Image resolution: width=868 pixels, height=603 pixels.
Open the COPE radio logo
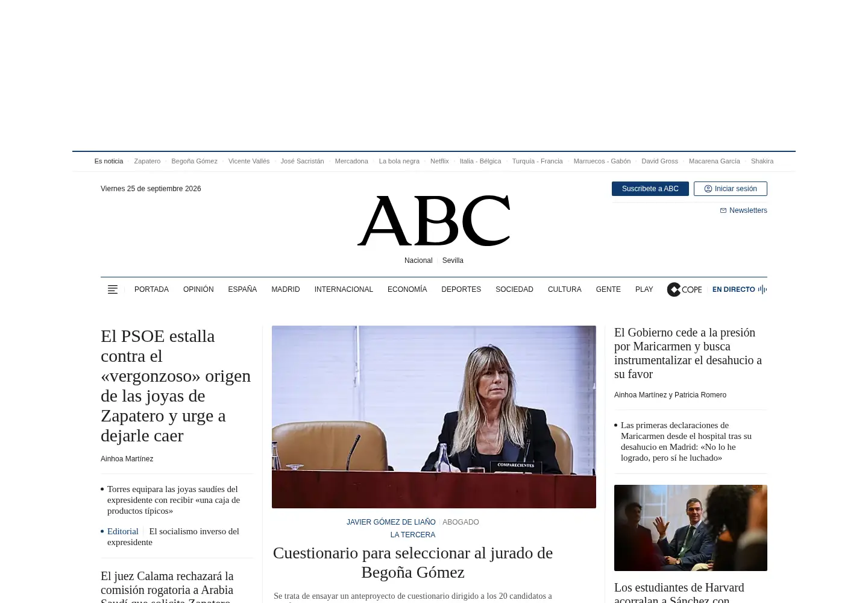click(x=684, y=289)
